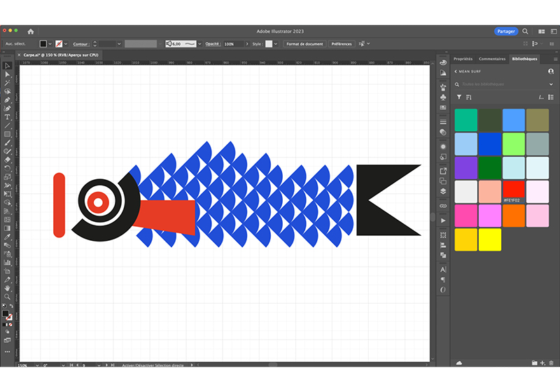Image resolution: width=560 pixels, height=392 pixels.
Task: Open graphic Style dropdown
Action: (276, 44)
